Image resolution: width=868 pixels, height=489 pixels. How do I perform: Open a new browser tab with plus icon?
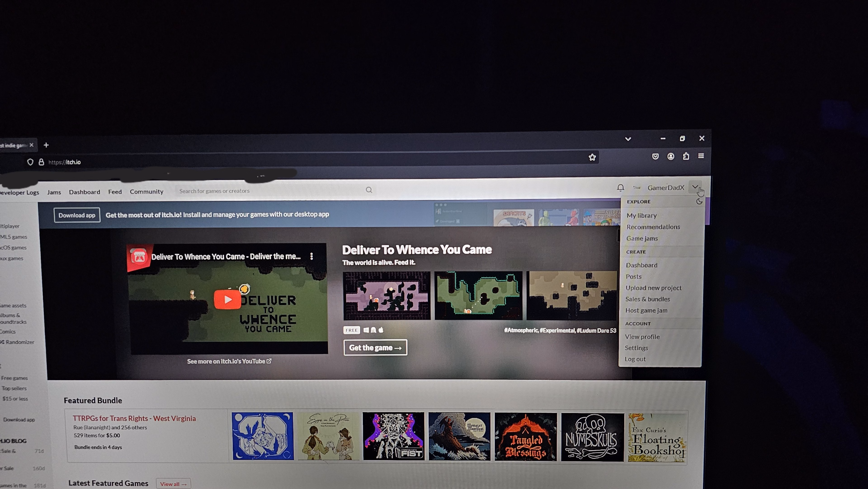pos(46,145)
